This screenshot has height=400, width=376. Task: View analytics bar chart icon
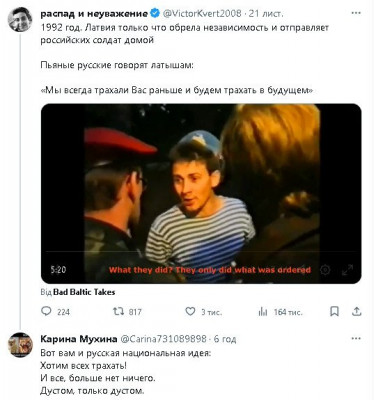click(x=263, y=312)
